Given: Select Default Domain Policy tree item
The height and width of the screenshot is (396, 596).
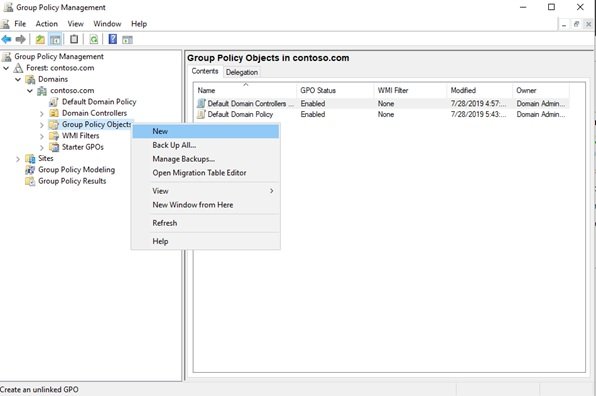Looking at the screenshot, I should tap(99, 102).
